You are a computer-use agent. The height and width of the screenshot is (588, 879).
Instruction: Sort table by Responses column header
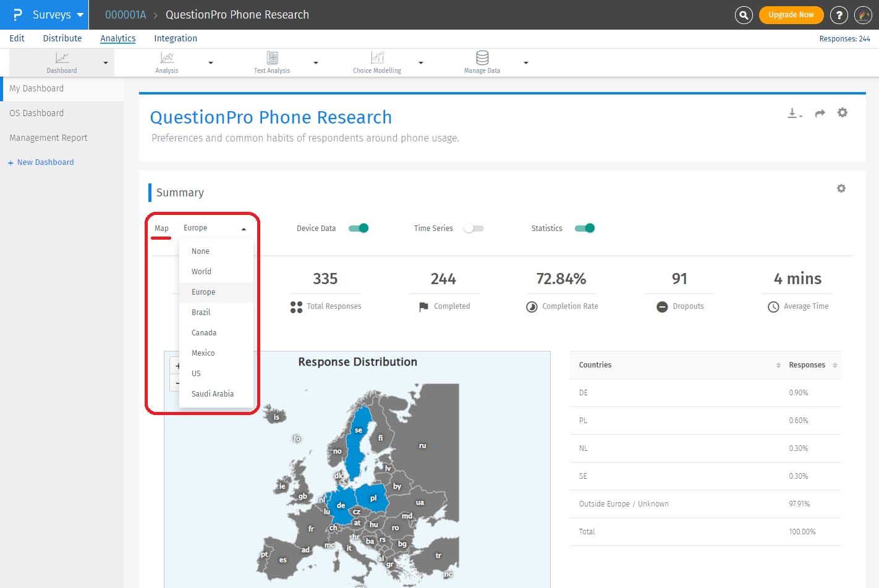tap(807, 365)
